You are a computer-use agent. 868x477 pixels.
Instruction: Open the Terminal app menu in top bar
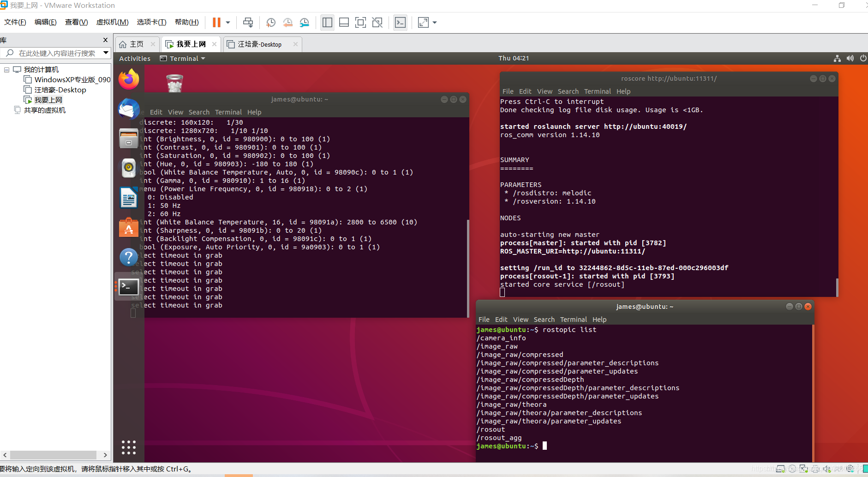point(183,59)
